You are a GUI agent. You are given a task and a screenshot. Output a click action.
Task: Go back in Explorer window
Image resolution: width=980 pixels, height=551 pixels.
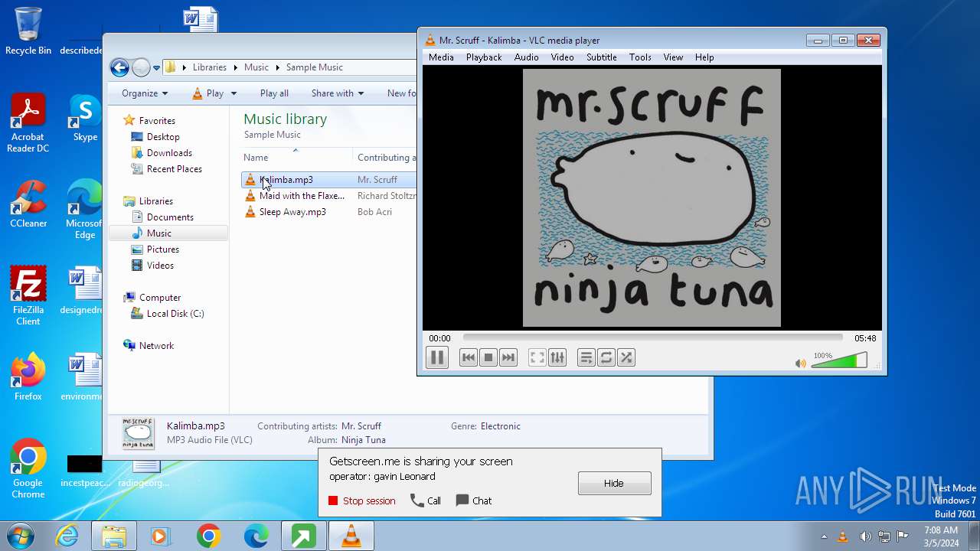[x=119, y=67]
